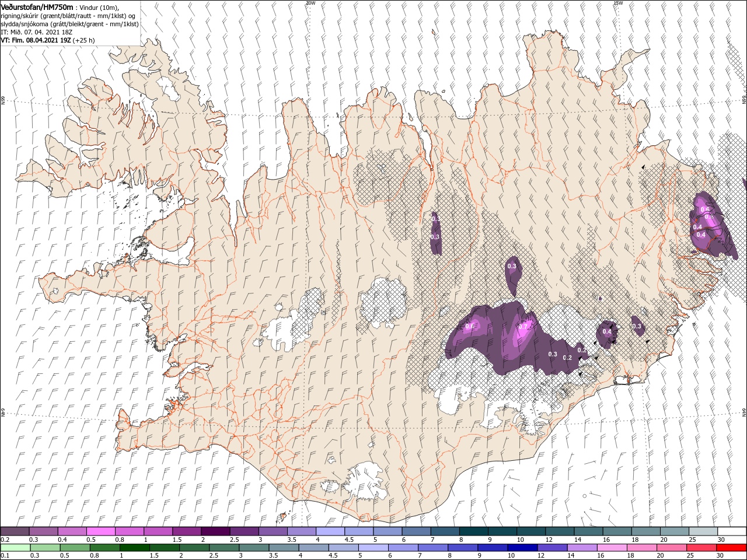Pick the snow scale swatch between 1.5 and 2
This screenshot has height=560, width=747.
point(186,531)
